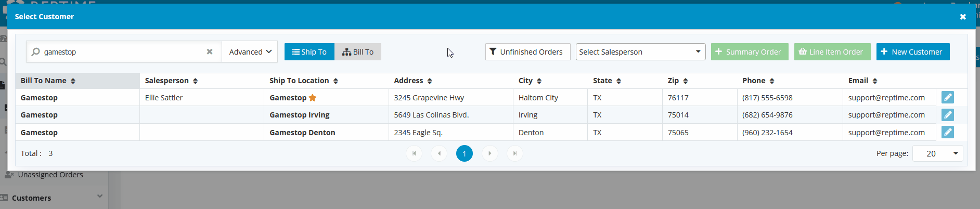Screen dimensions: 980x209
Task: Edit the Gamestop Denton customer
Action: [x=948, y=132]
